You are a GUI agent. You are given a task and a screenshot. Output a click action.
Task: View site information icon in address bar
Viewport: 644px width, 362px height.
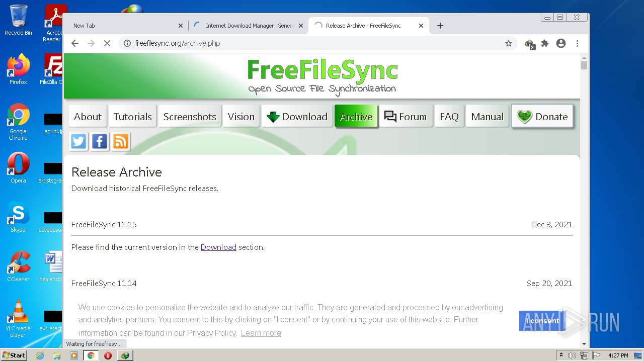(x=127, y=43)
